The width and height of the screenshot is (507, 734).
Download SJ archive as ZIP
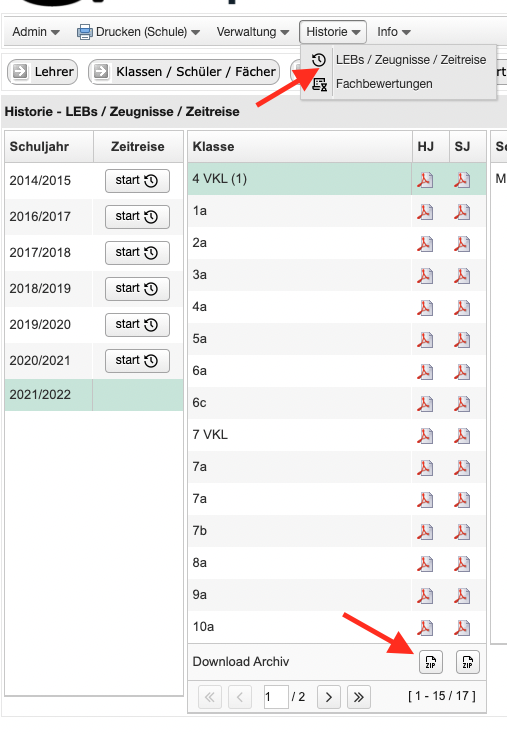click(x=468, y=662)
